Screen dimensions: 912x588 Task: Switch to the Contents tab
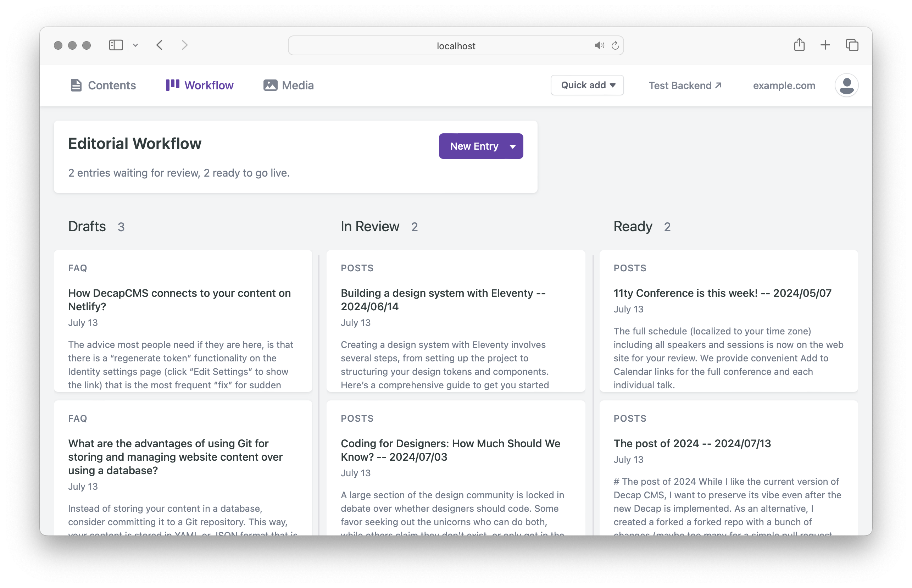coord(111,85)
